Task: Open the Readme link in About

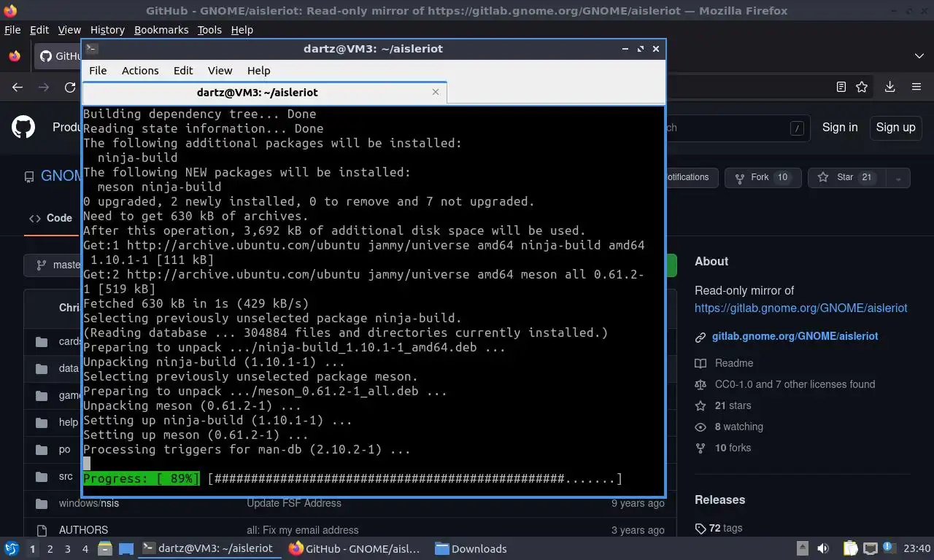Action: tap(733, 363)
